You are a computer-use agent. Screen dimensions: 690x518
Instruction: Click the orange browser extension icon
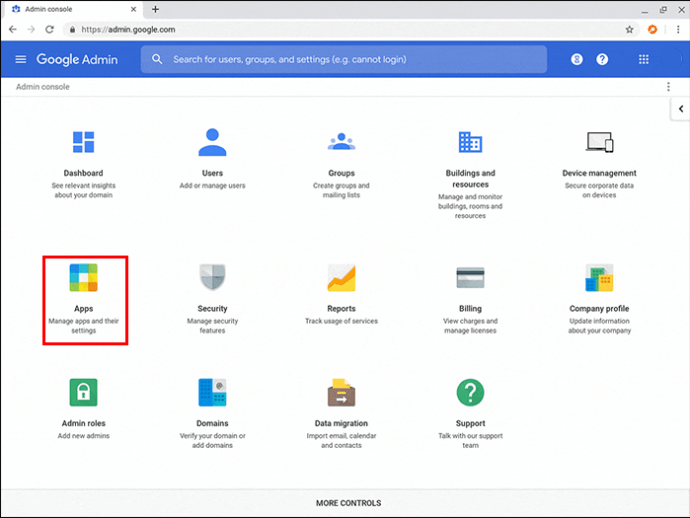[x=652, y=29]
